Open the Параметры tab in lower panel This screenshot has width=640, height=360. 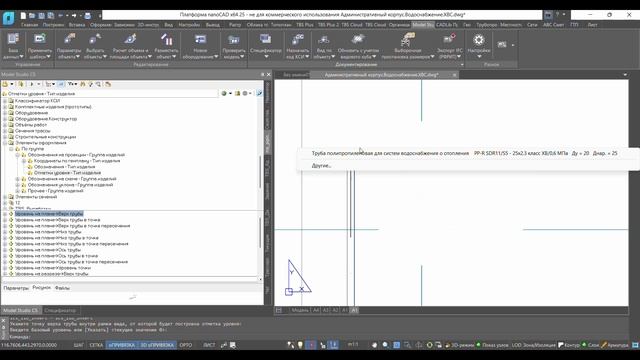16,288
